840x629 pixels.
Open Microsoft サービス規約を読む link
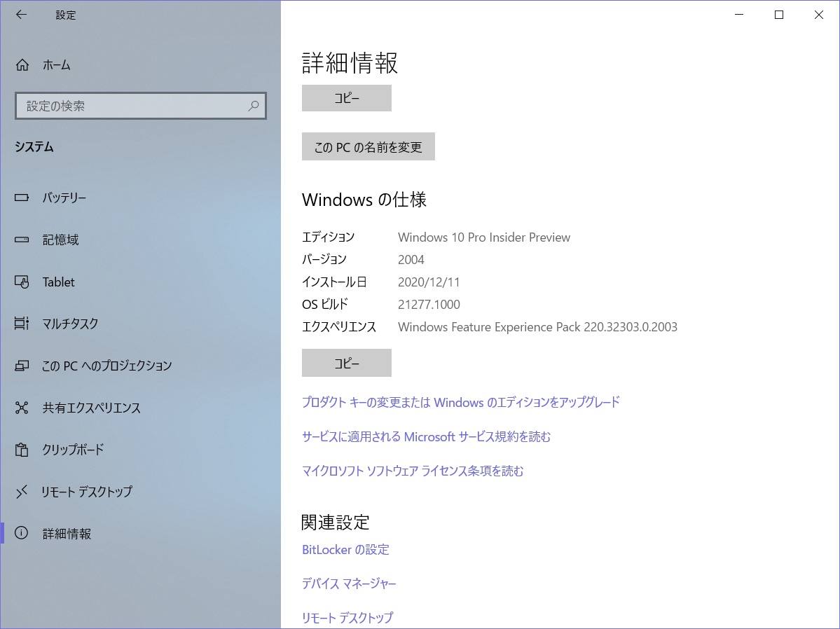click(427, 436)
